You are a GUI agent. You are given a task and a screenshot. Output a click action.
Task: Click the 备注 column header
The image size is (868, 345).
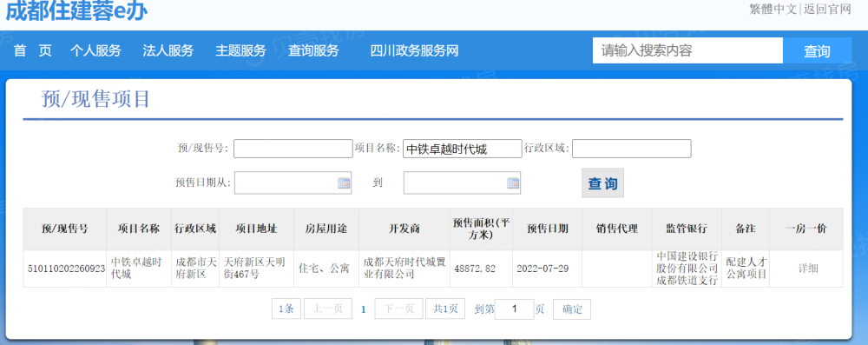(x=746, y=229)
